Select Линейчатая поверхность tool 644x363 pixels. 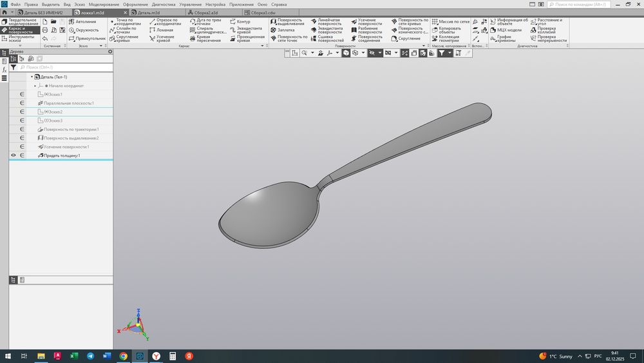coord(326,21)
